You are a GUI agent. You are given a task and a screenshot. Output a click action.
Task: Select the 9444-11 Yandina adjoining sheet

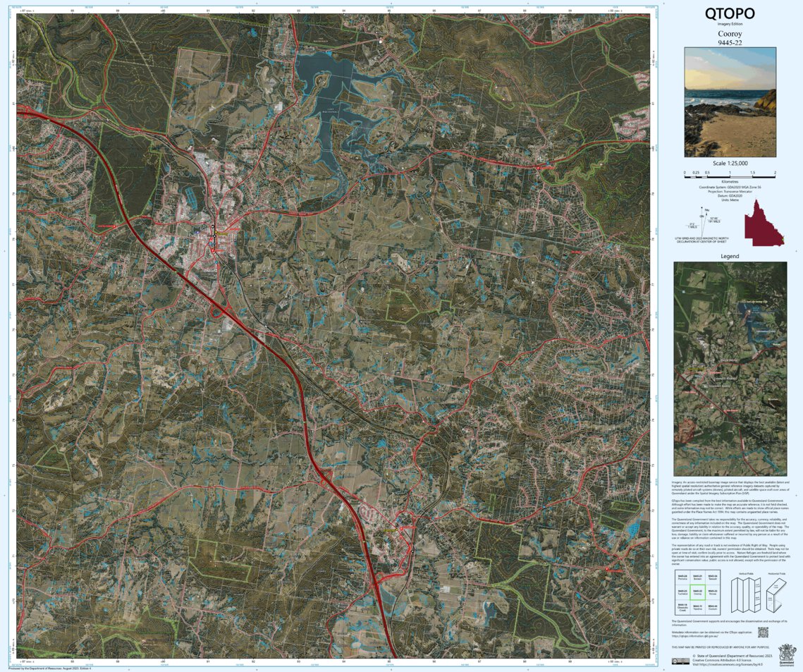pos(698,608)
